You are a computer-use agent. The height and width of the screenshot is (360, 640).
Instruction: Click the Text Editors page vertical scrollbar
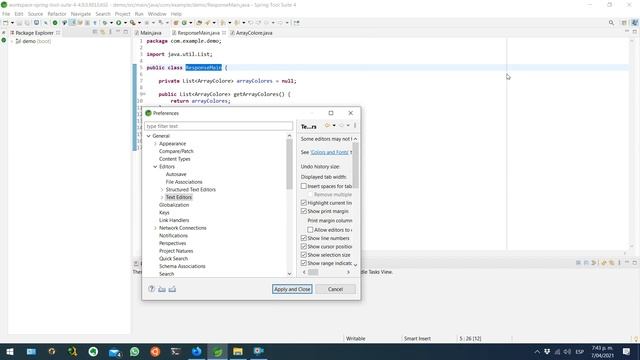point(356,165)
